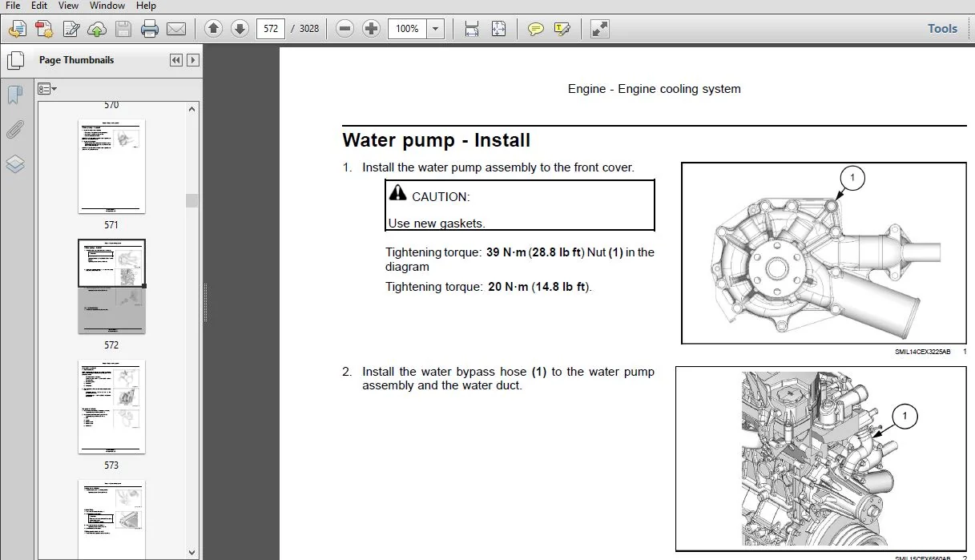This screenshot has height=560, width=975.
Task: Click the Add Sticky Note comment icon
Action: (536, 30)
